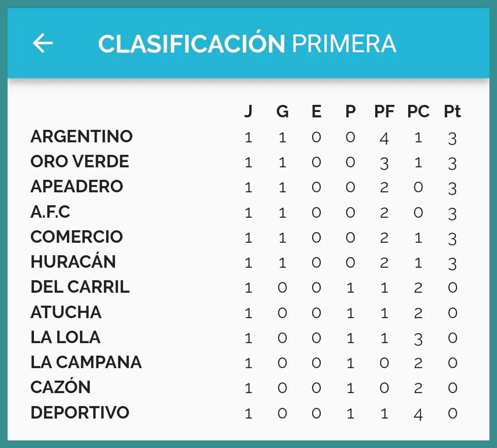Select APEADERO in the standings
497x448 pixels.
(77, 187)
